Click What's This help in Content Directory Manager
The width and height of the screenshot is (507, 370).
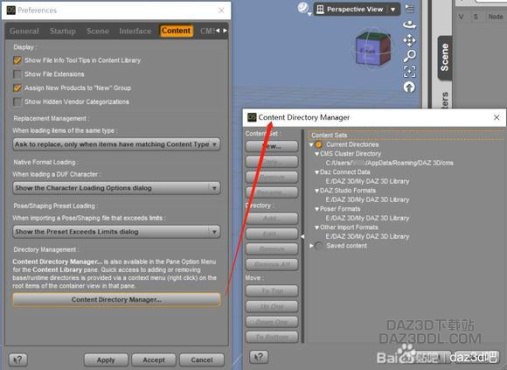pyautogui.click(x=259, y=357)
